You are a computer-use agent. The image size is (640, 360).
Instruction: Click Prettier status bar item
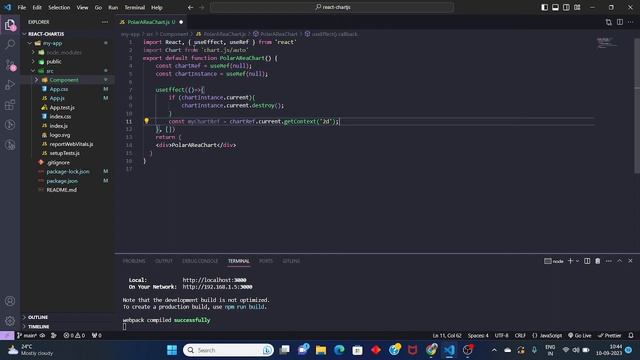(x=609, y=336)
